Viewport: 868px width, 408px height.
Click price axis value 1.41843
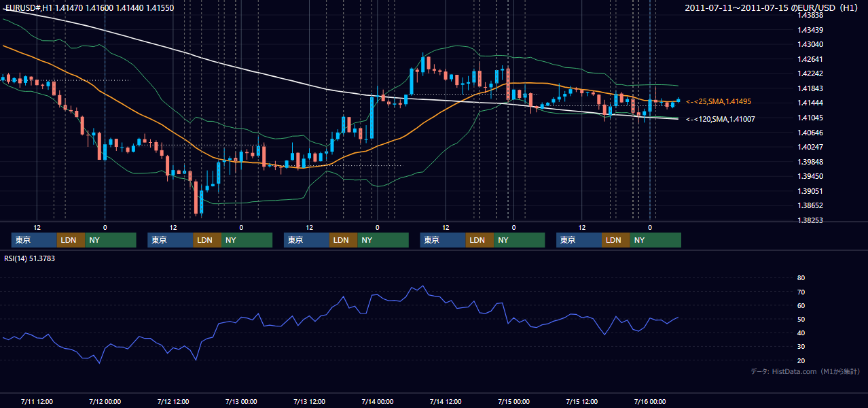coord(810,88)
